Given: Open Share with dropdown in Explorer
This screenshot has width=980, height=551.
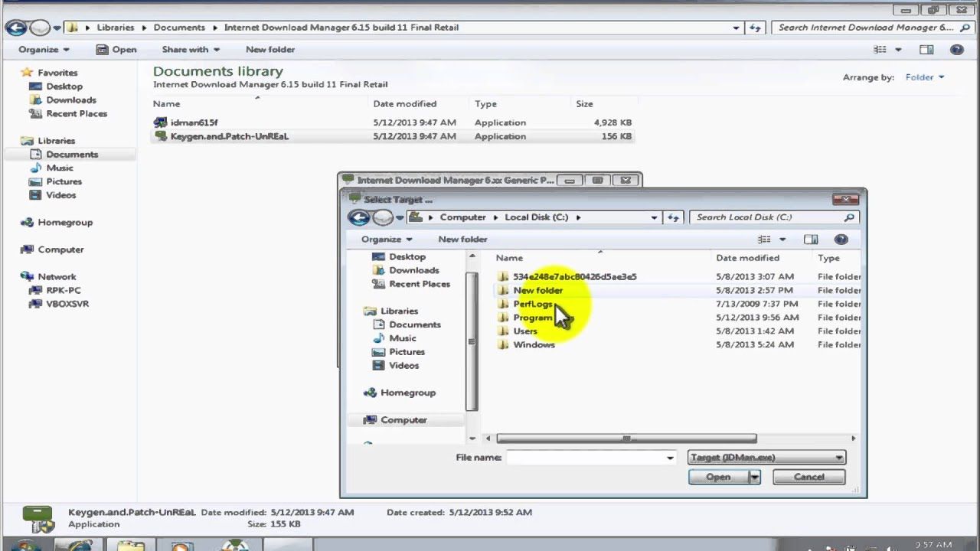Looking at the screenshot, I should click(x=191, y=50).
